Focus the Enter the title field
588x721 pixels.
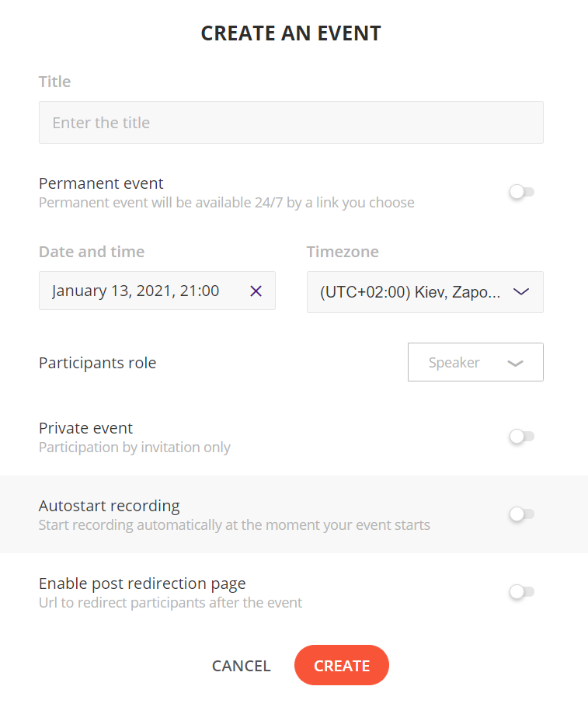291,122
